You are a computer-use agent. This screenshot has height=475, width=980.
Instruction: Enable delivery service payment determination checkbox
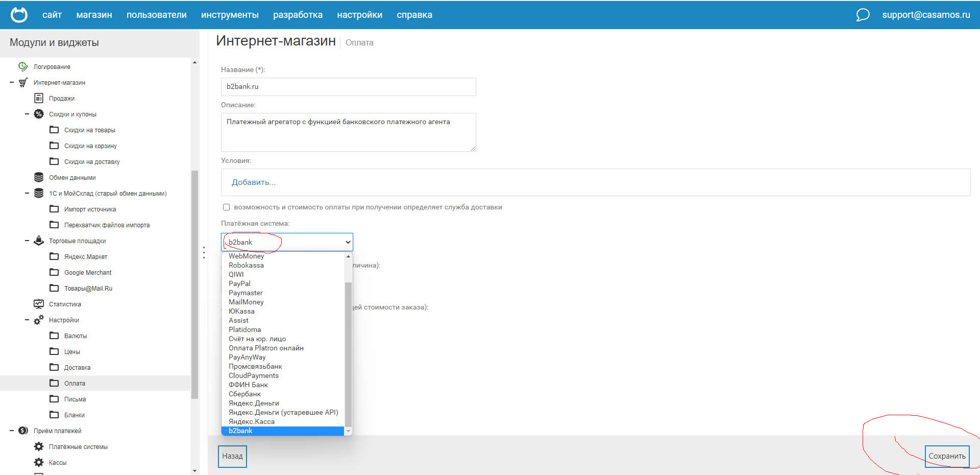click(226, 207)
